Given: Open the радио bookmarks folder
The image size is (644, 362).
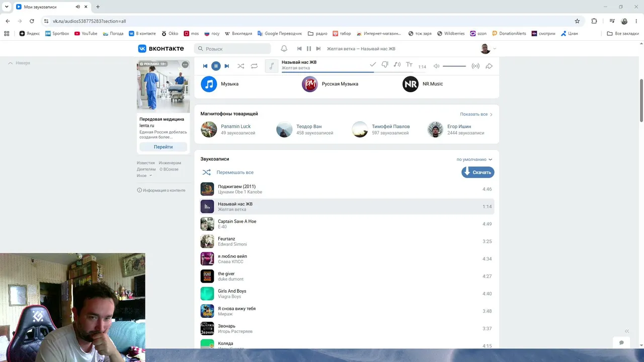Looking at the screenshot, I should 317,34.
